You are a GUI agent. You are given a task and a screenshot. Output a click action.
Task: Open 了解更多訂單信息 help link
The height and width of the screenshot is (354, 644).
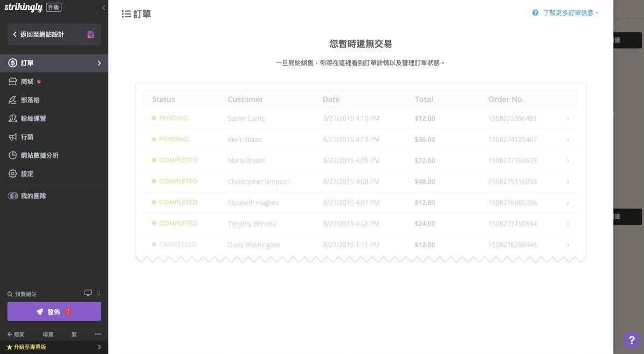tap(570, 13)
